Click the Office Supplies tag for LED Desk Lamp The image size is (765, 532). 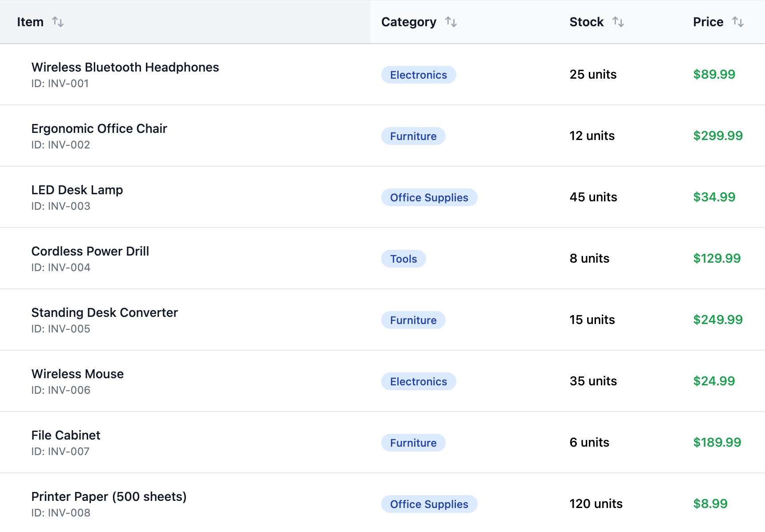click(x=429, y=197)
